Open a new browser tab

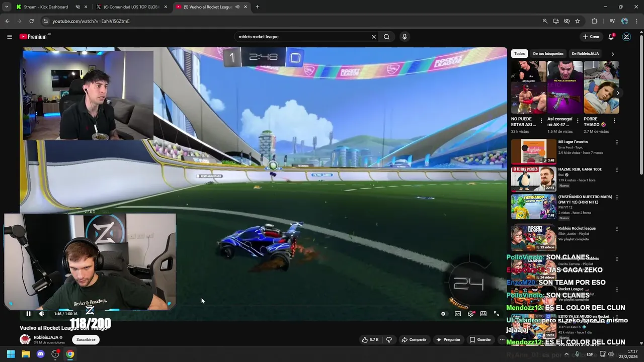(x=257, y=7)
